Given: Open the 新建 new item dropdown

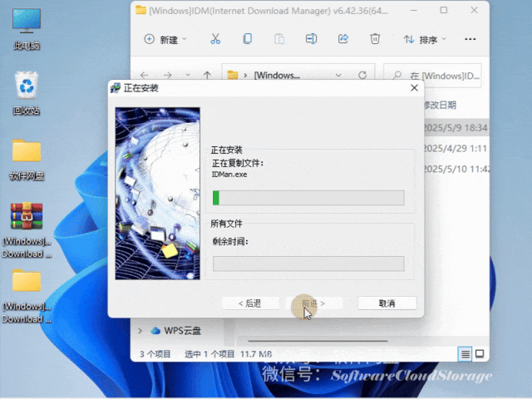Looking at the screenshot, I should click(x=165, y=39).
